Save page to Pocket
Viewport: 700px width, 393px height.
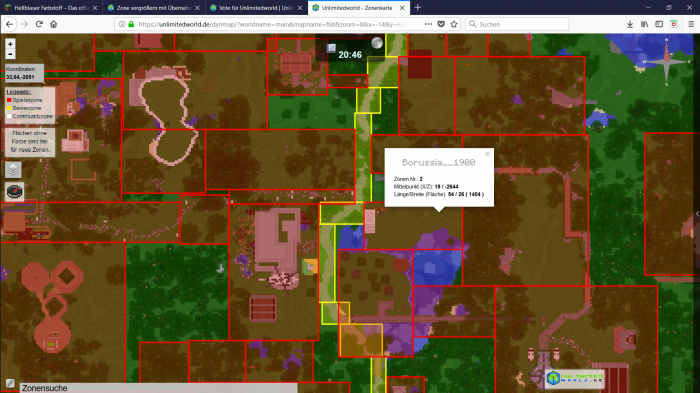[441, 24]
